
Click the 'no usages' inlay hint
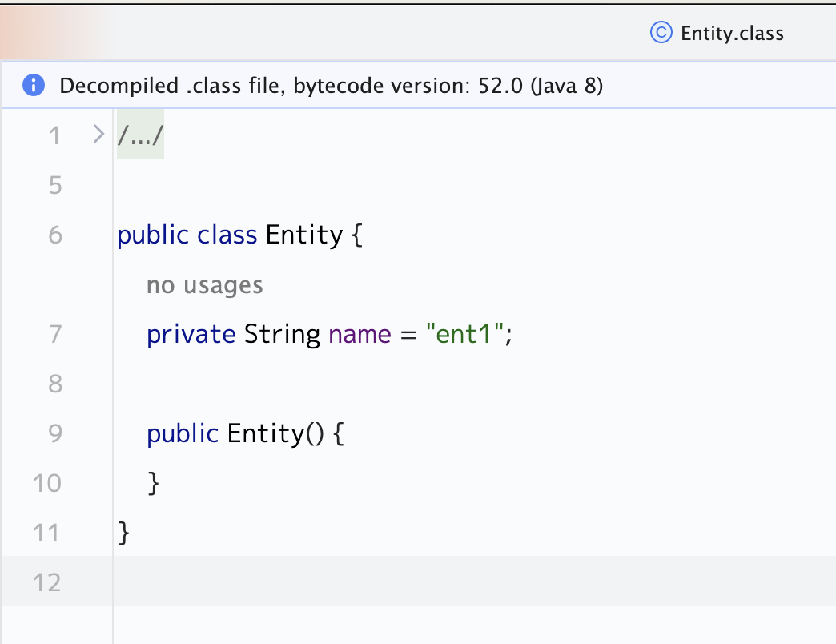click(204, 284)
